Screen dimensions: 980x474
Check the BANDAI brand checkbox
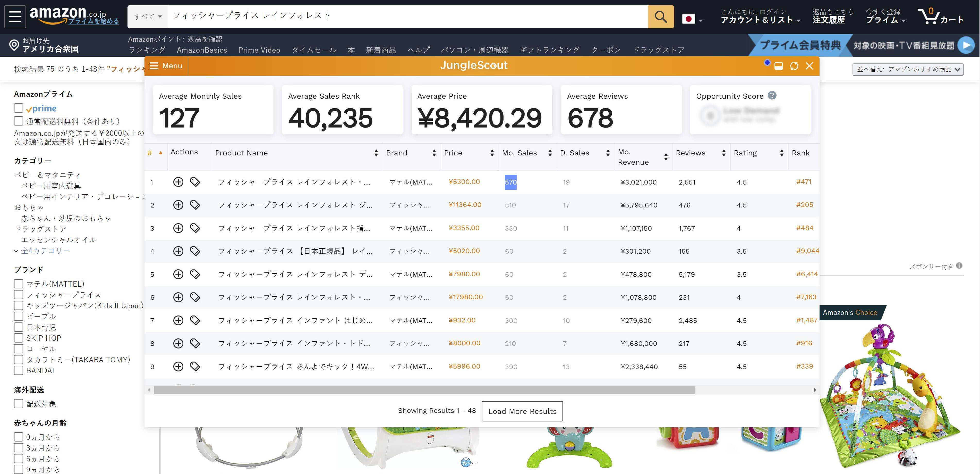(x=18, y=370)
